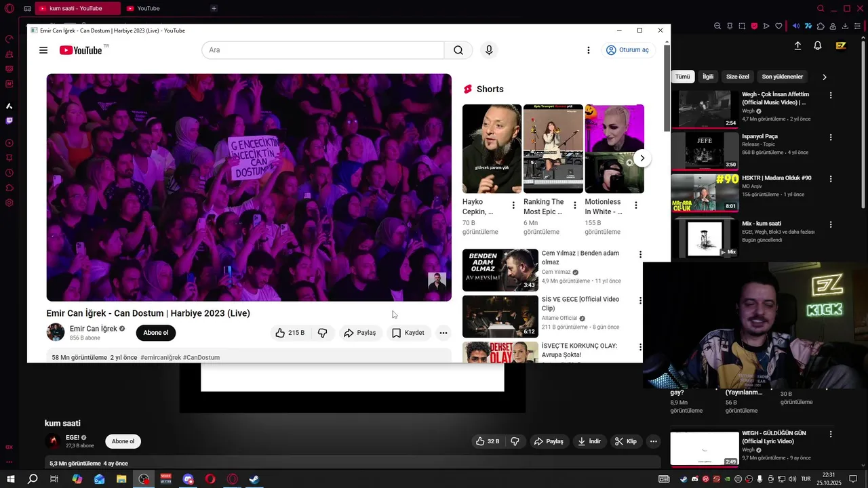Open options for 'Wegh - Çok İnsan Affettim'
This screenshot has width=868, height=488.
[x=831, y=96]
